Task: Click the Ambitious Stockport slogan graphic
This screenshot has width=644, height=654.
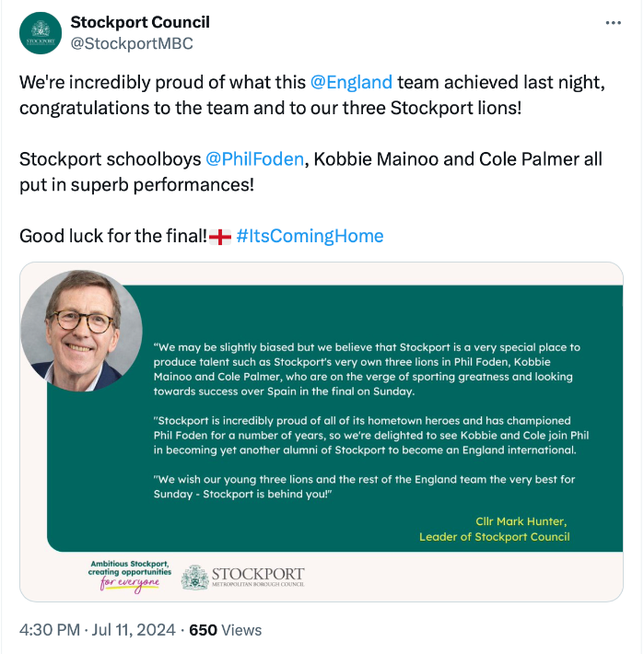Action: pos(130,574)
